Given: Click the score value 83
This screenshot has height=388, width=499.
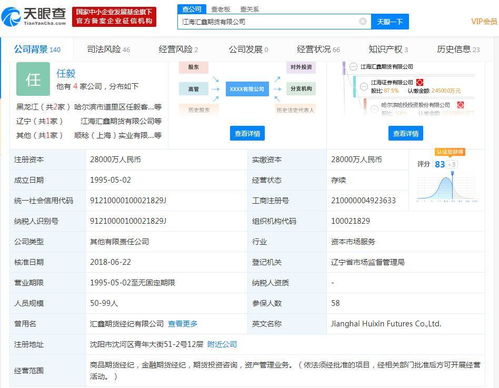Looking at the screenshot, I should point(440,164).
